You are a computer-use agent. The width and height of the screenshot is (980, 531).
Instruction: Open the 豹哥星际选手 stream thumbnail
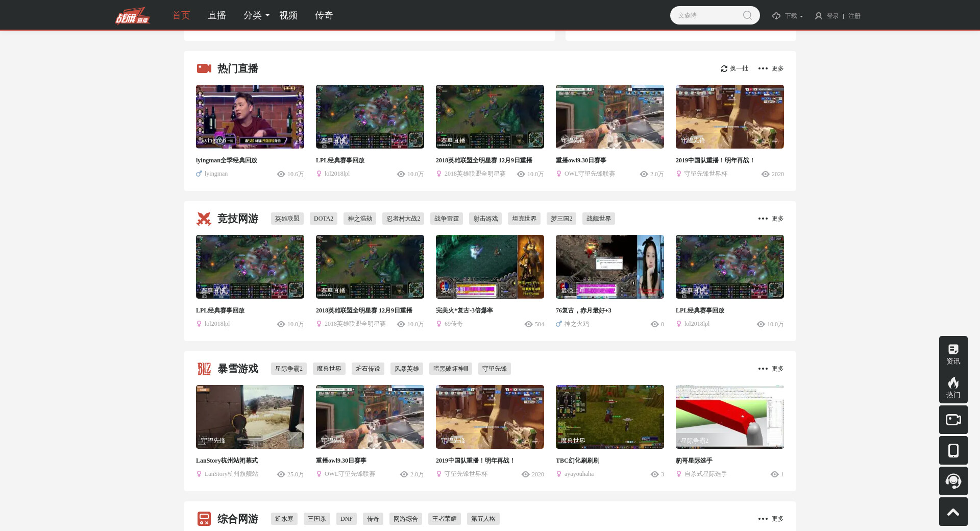(730, 417)
